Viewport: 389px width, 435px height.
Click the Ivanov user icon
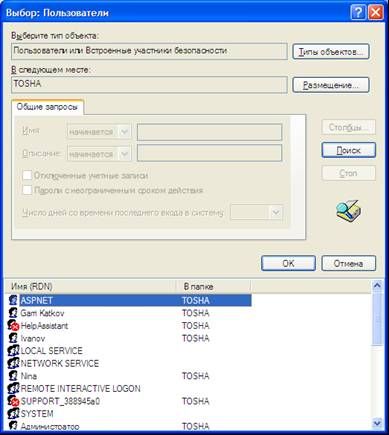pyautogui.click(x=13, y=338)
